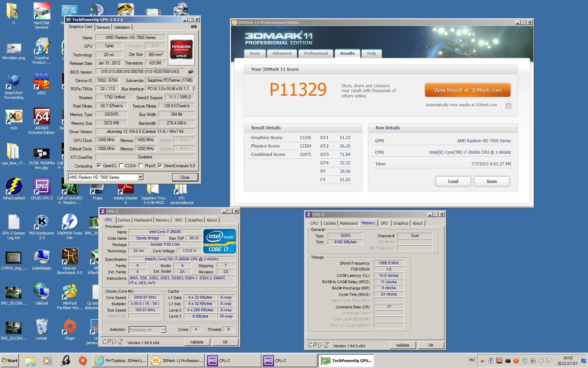The height and width of the screenshot is (368, 588).
Task: Enable automatically view results at 3DMark.com
Action: 509,105
